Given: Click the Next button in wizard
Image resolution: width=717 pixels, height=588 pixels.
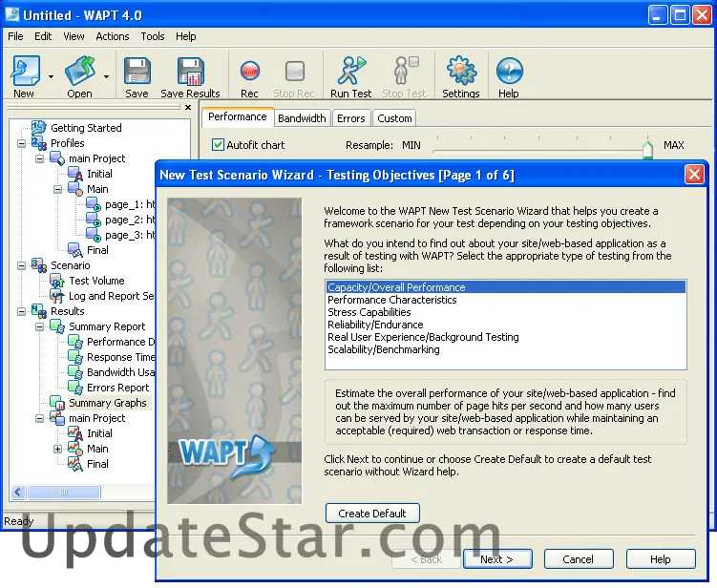Looking at the screenshot, I should point(497,559).
